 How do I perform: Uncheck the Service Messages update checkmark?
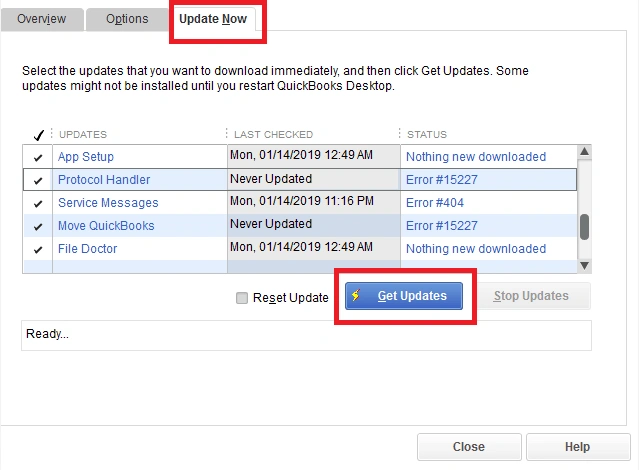tap(38, 203)
